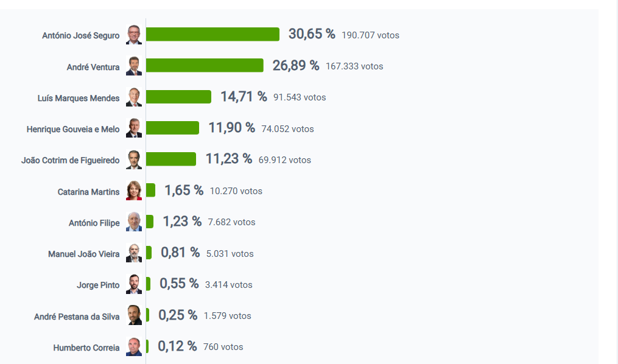Click the green 30,65 % vote bar

point(212,35)
